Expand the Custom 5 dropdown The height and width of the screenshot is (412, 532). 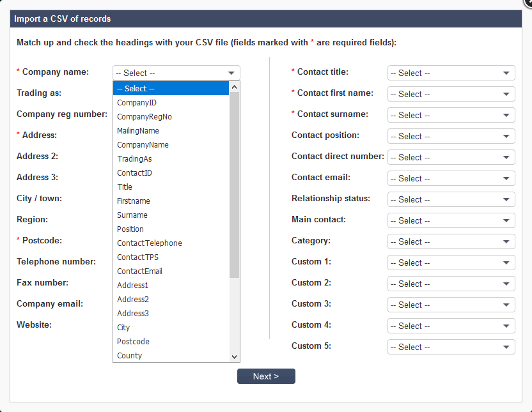pos(451,347)
